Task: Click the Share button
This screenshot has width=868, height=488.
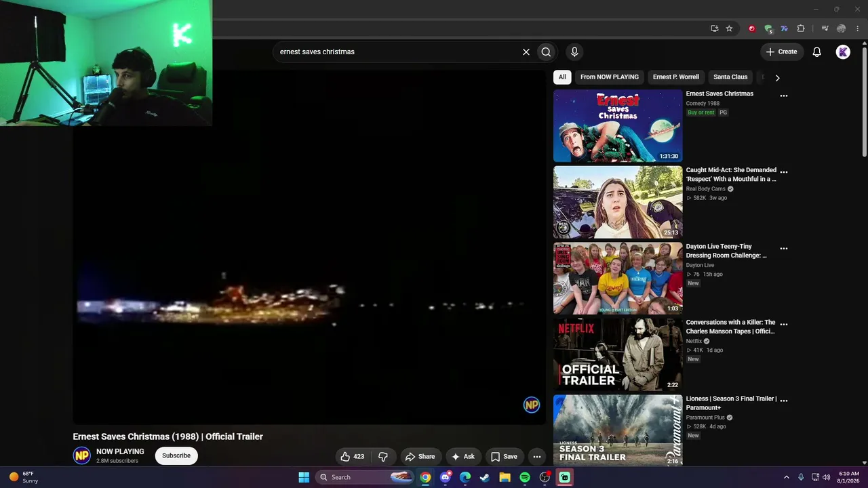Action: [420, 456]
